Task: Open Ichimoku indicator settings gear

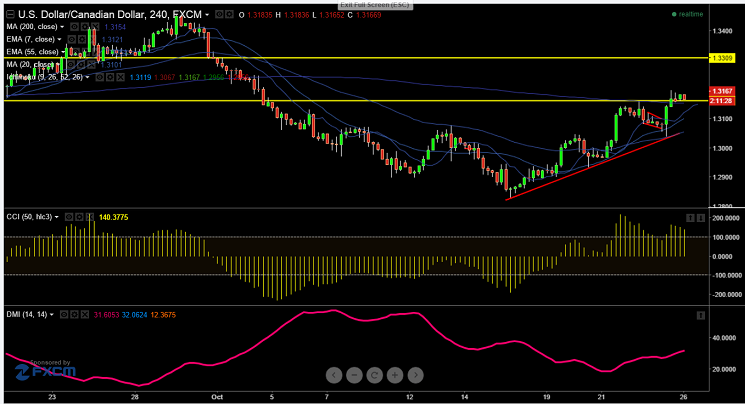Action: click(110, 77)
